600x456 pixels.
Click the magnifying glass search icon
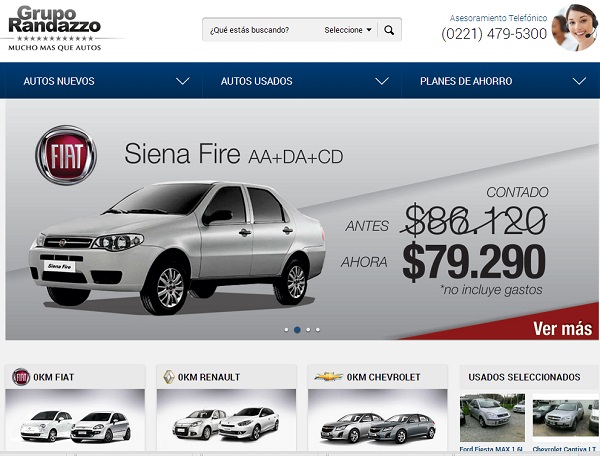pos(389,30)
